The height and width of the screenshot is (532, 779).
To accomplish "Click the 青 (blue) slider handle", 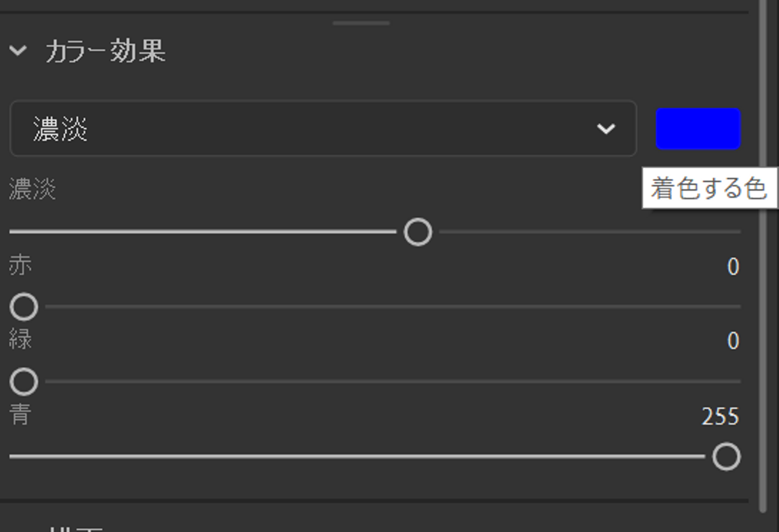I will 726,457.
